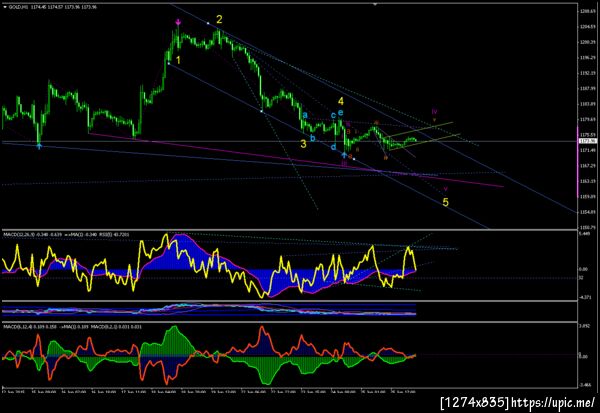
Task: Select the blue up arrow below wave d
Action: point(344,155)
